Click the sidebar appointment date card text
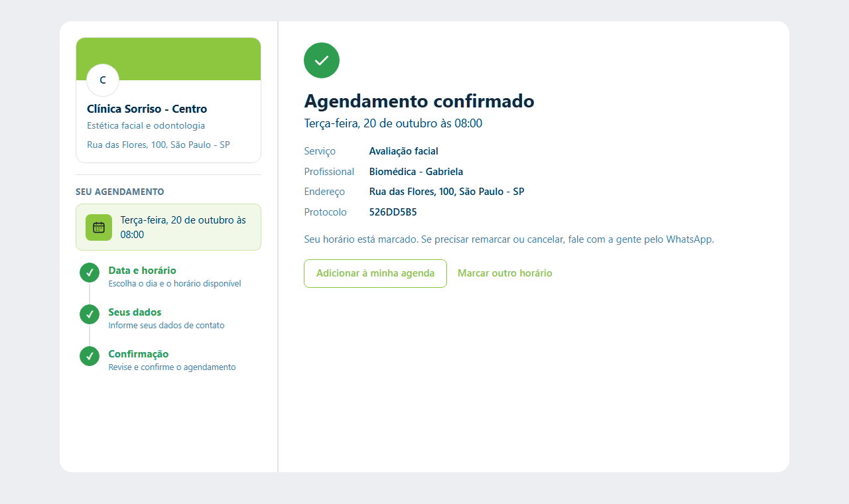The width and height of the screenshot is (849, 504). [x=183, y=227]
